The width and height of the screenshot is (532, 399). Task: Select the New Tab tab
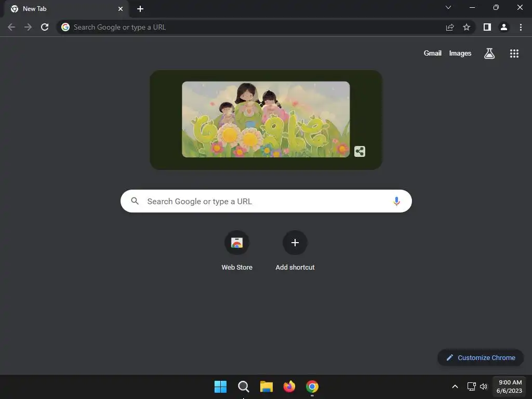(x=66, y=9)
